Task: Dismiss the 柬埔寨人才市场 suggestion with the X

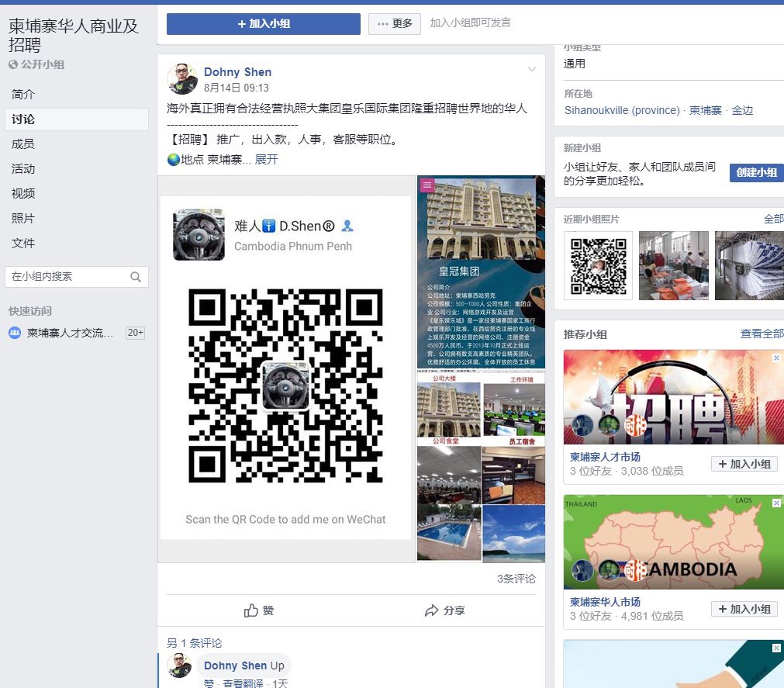Action: pos(776,358)
